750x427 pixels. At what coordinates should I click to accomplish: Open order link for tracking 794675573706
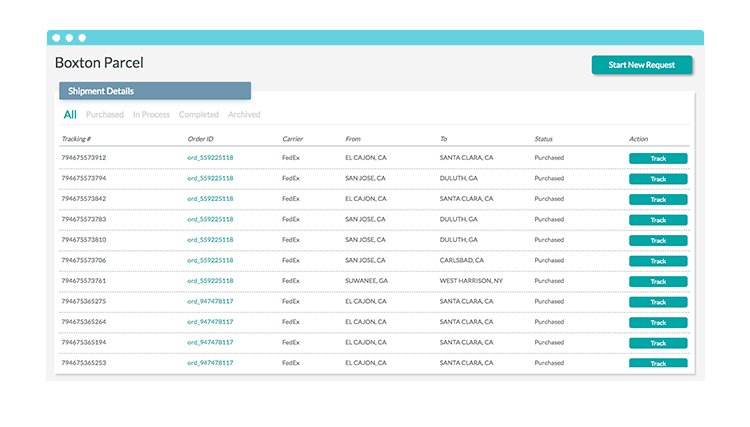tap(210, 260)
